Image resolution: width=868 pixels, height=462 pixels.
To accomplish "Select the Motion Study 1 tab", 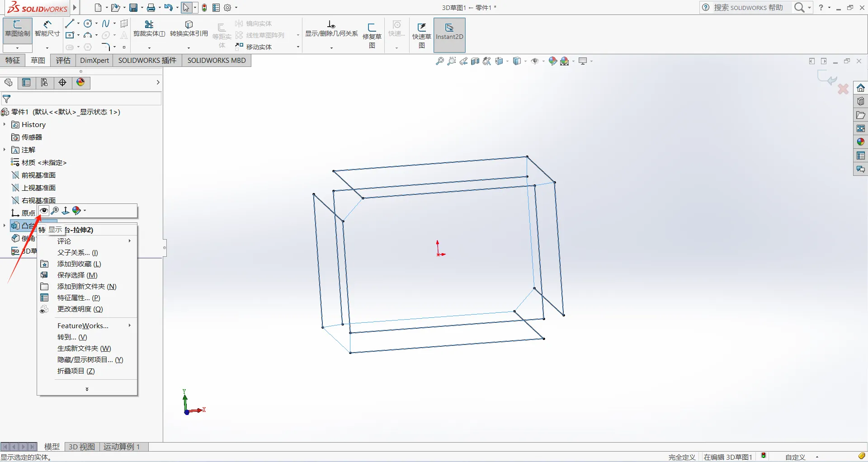I will point(122,447).
